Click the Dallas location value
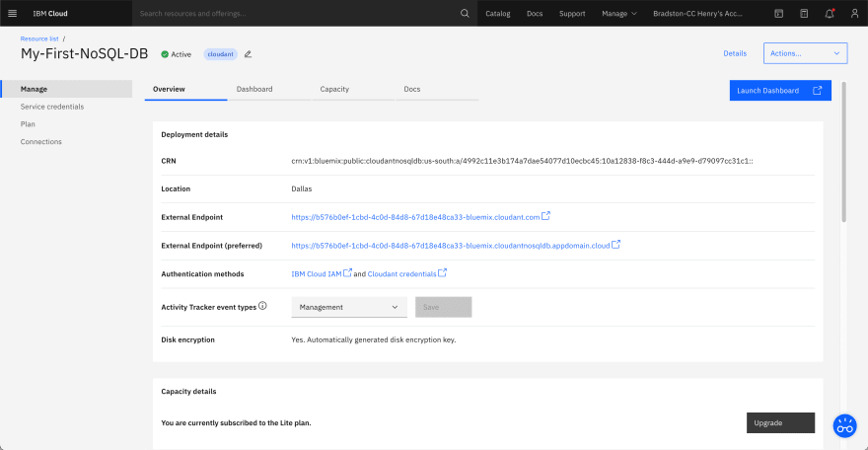This screenshot has height=450, width=868. pyautogui.click(x=301, y=188)
